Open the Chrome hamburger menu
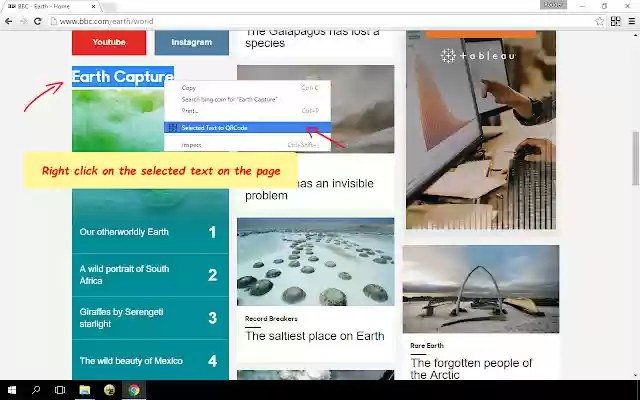The height and width of the screenshot is (400, 640). click(631, 21)
